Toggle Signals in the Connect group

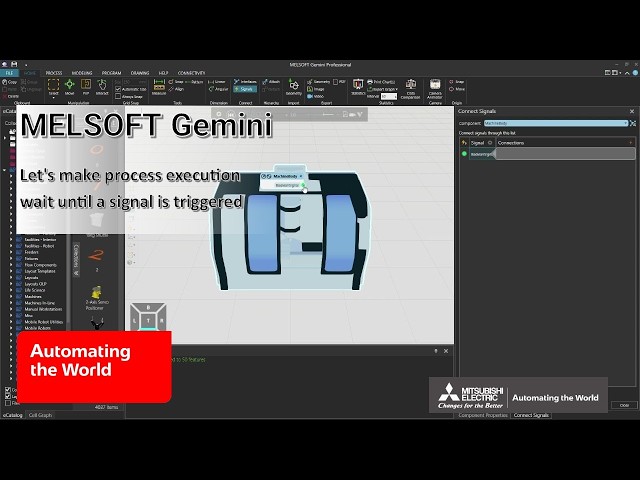click(245, 89)
